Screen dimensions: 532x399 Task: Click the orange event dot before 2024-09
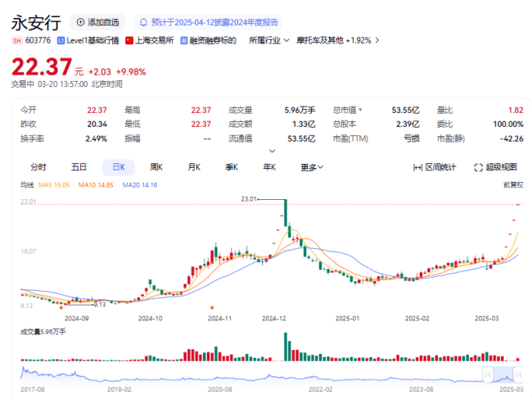pos(61,308)
